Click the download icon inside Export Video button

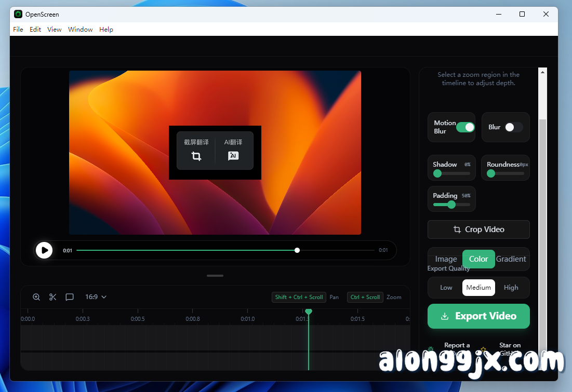click(444, 316)
